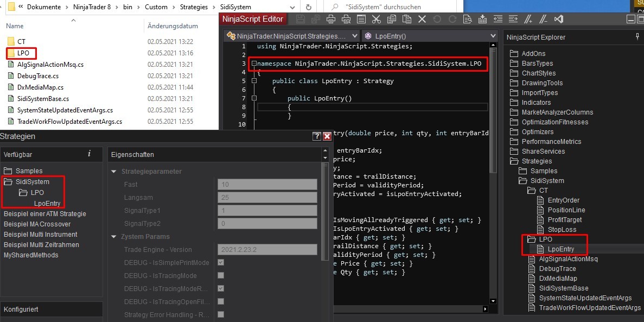Click the Trade Engine - Version field

click(x=267, y=250)
